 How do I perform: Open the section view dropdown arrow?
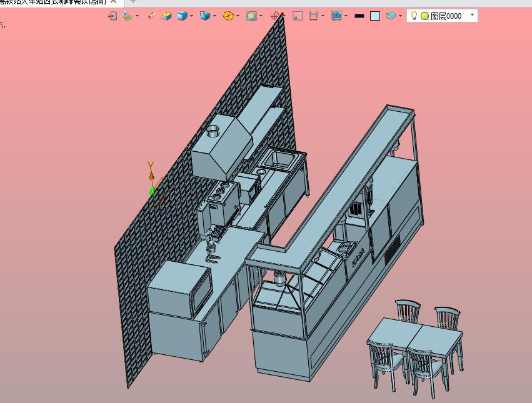coord(261,16)
